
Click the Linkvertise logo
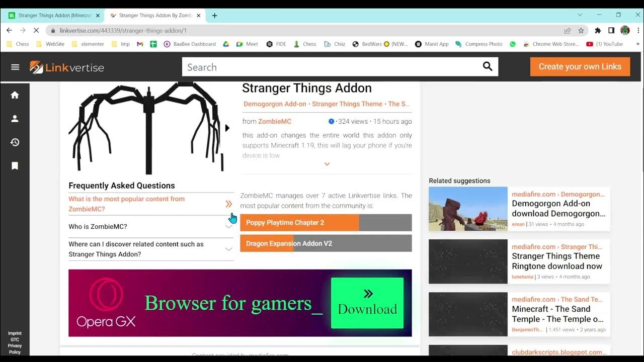(66, 67)
